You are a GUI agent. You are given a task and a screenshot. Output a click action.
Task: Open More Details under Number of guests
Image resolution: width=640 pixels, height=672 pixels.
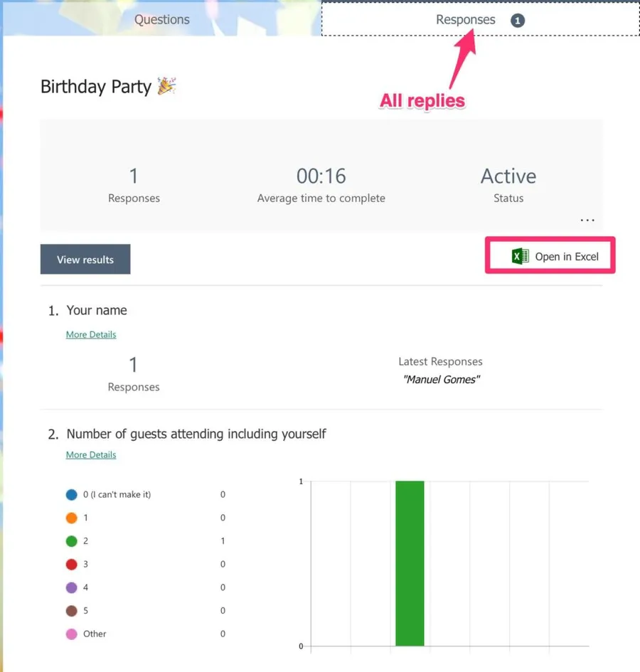[x=91, y=455]
